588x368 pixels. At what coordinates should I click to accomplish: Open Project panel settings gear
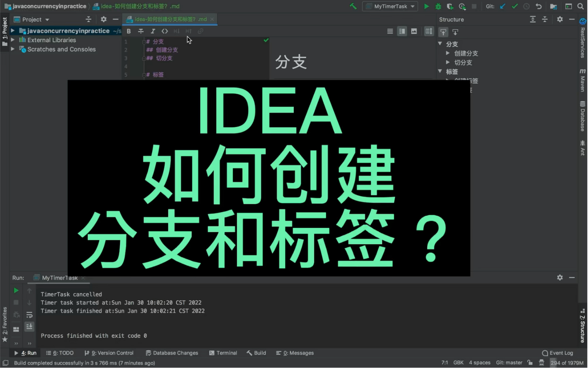tap(104, 19)
